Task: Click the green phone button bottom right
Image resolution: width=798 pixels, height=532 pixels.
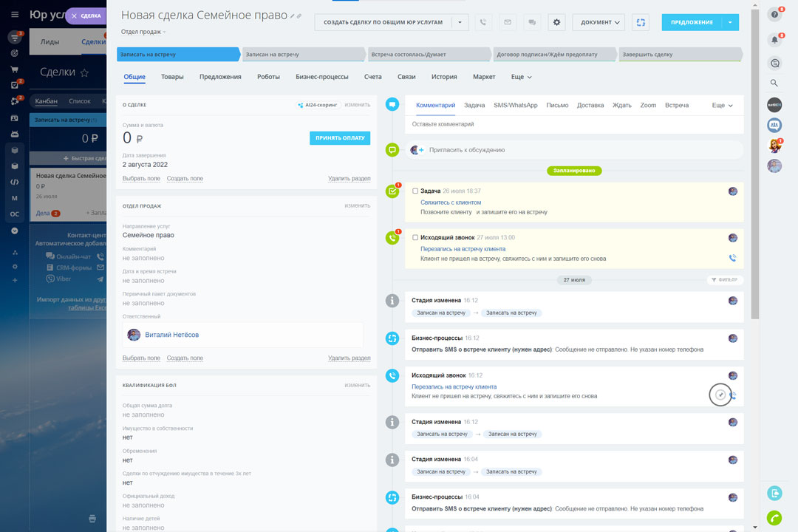Action: [774, 517]
